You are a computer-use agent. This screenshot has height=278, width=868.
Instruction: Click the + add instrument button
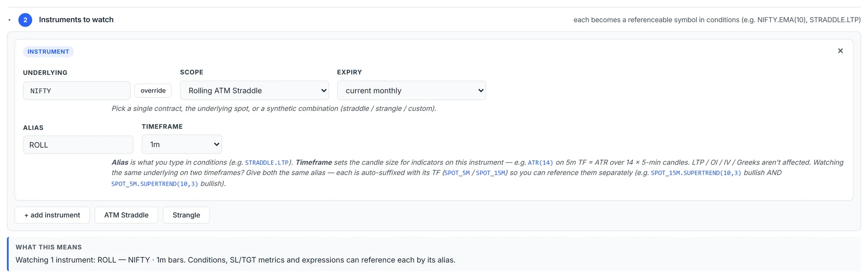click(52, 215)
